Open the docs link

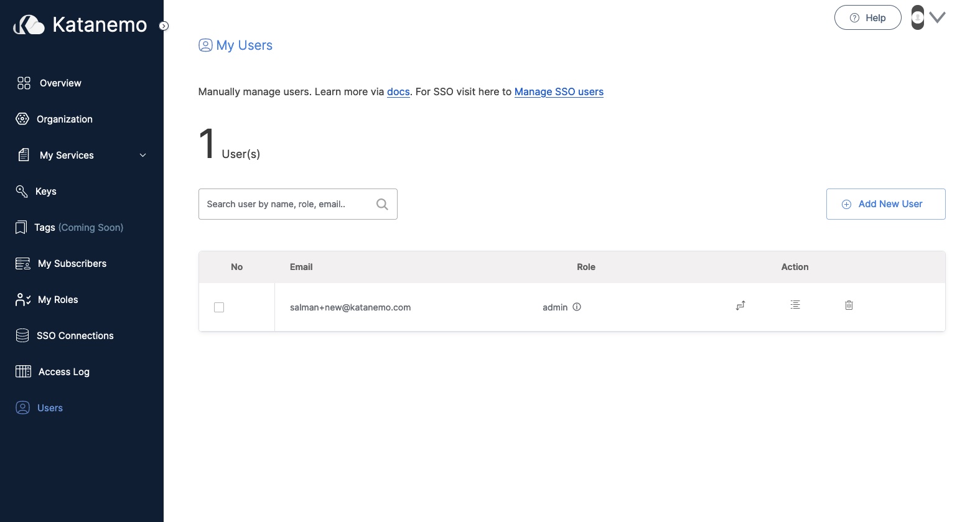[398, 91]
